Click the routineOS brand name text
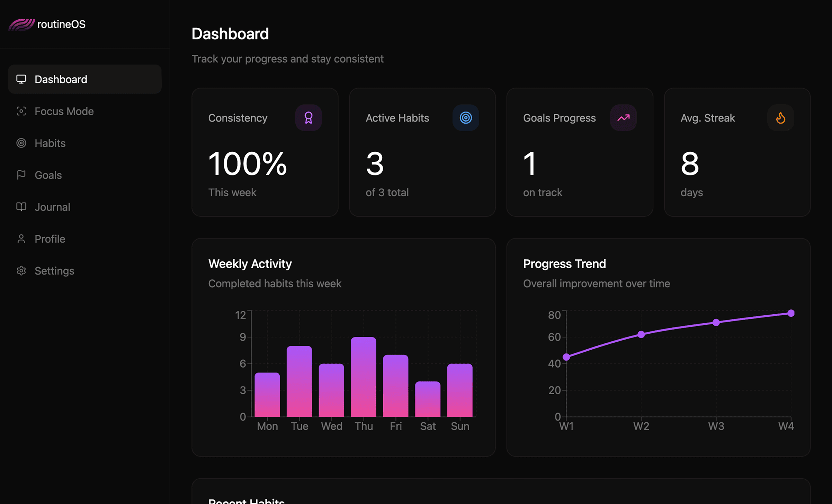 point(61,24)
